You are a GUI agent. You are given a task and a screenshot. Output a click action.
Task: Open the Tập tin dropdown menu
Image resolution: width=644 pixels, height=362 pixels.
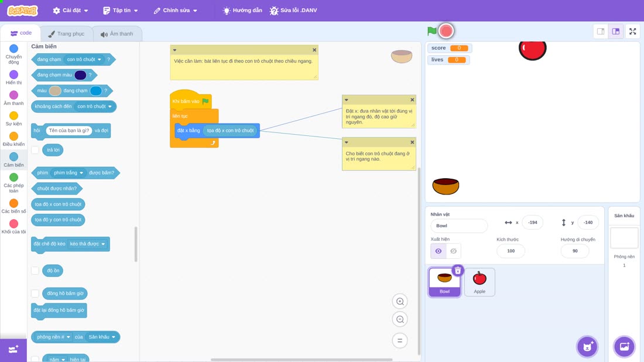pyautogui.click(x=121, y=11)
